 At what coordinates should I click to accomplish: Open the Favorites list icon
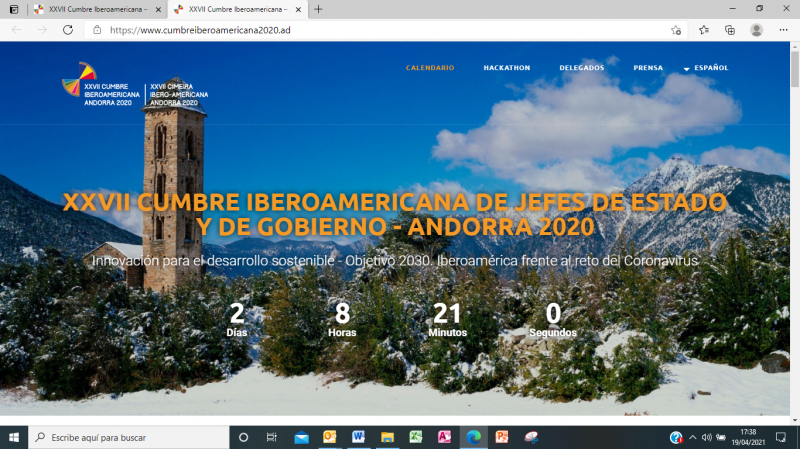(704, 30)
